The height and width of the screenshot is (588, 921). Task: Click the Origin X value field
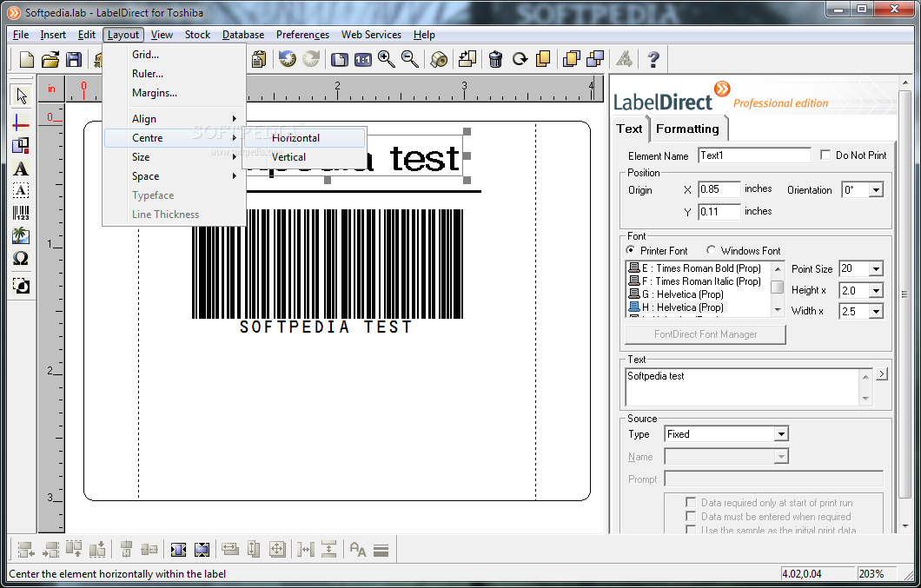pos(719,189)
